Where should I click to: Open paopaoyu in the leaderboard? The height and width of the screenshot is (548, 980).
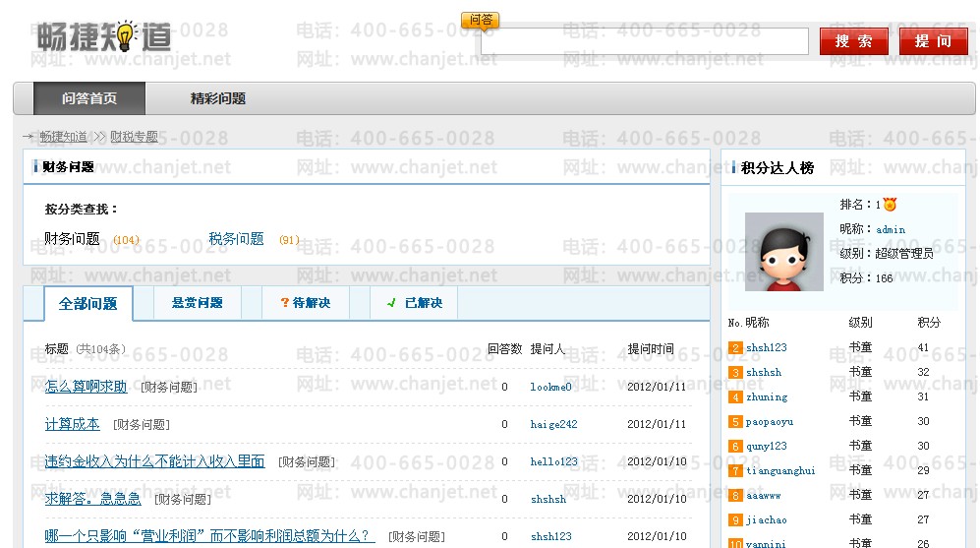pyautogui.click(x=770, y=422)
